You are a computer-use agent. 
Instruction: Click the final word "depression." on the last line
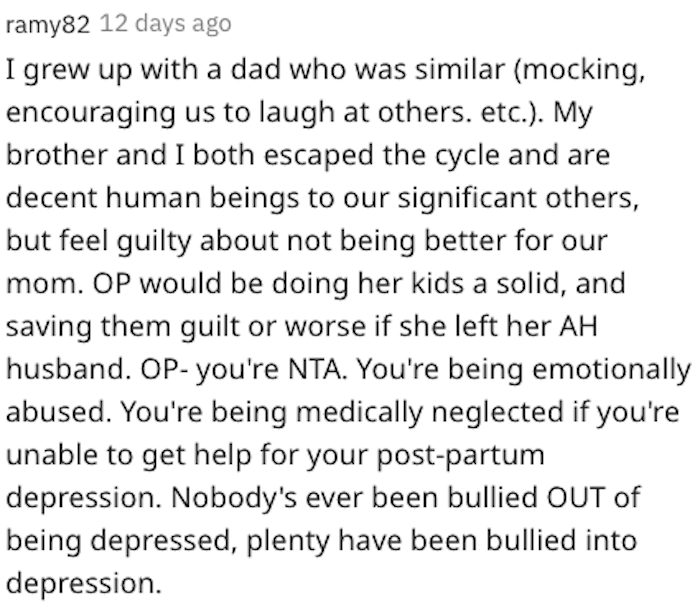click(x=83, y=584)
